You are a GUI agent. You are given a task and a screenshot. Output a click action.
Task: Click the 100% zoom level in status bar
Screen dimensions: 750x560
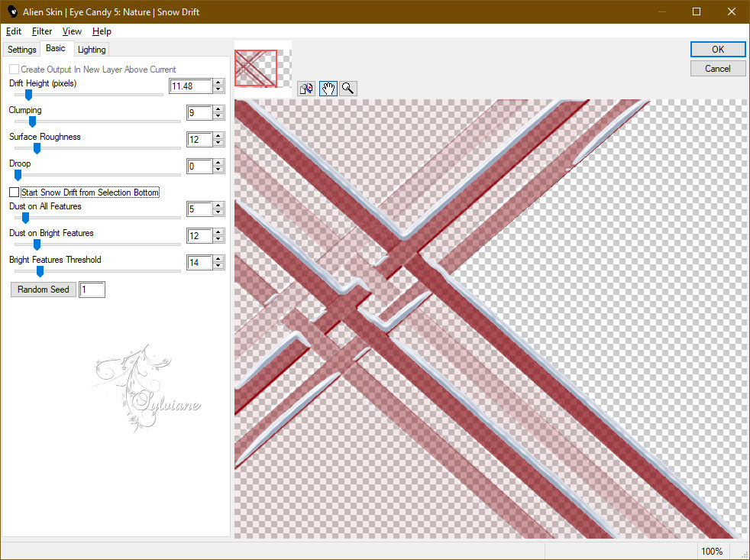pos(712,552)
